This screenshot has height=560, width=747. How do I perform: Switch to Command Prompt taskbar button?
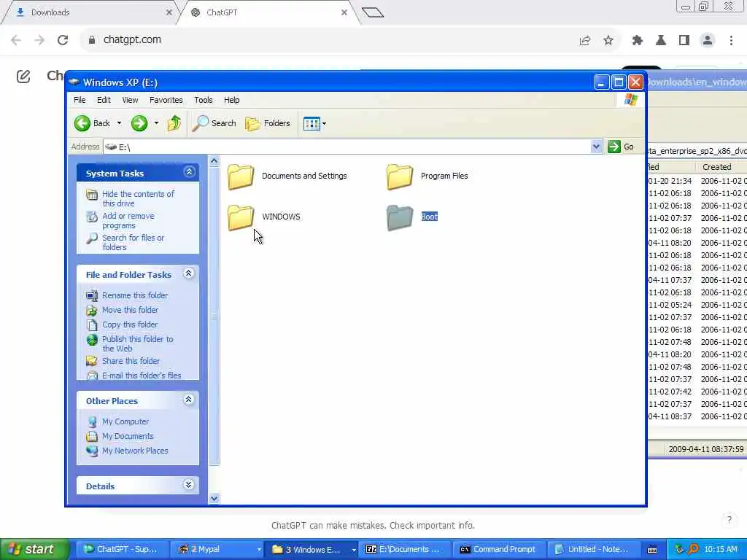coord(499,550)
